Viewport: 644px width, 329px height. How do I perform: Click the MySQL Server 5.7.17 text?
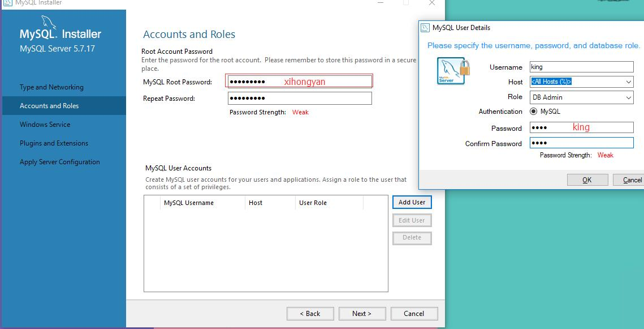pos(57,49)
